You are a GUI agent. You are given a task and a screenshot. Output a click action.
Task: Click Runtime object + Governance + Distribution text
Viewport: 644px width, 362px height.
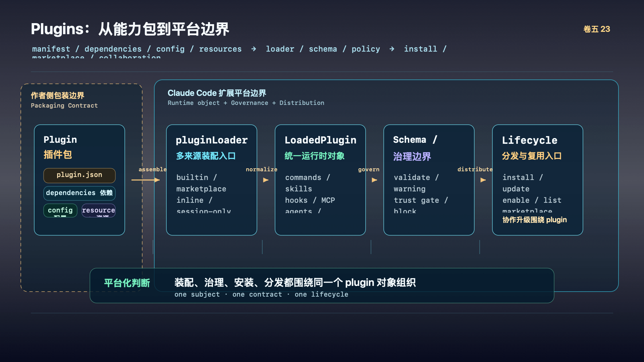coord(246,103)
